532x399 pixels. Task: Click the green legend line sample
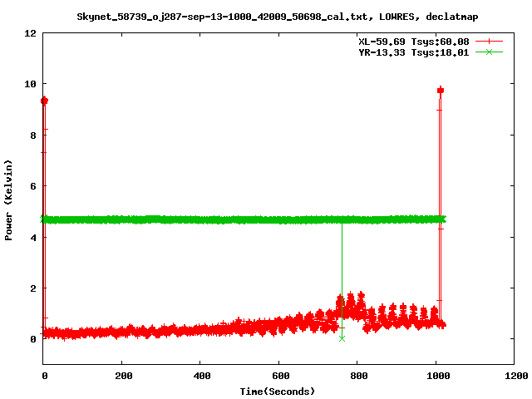pyautogui.click(x=489, y=52)
